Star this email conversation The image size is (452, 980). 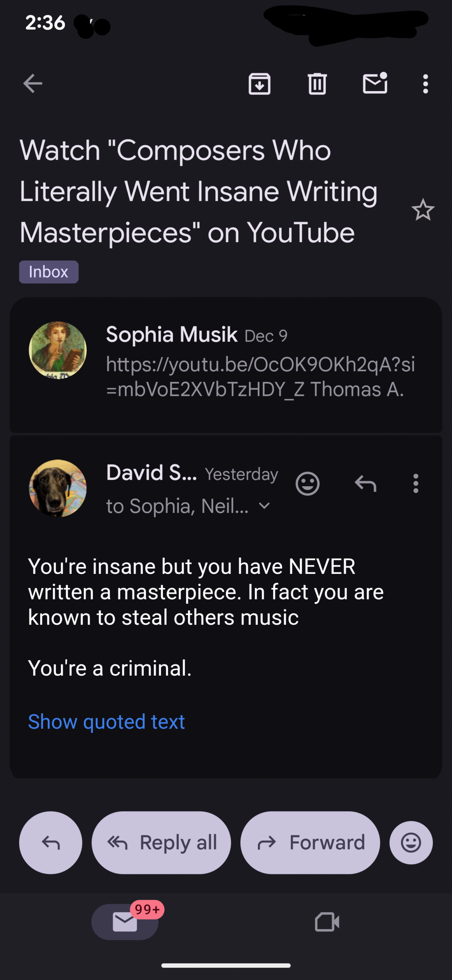423,210
